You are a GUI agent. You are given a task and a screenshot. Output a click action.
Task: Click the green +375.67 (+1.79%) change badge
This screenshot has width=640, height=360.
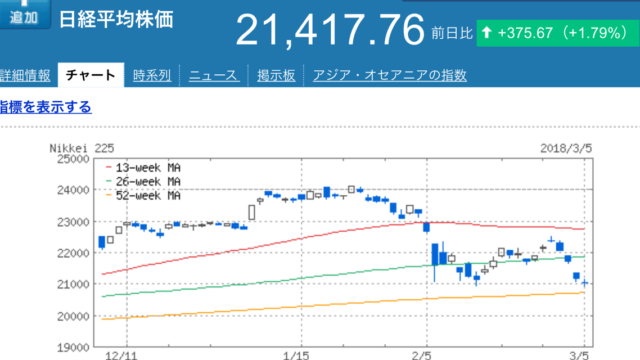point(558,33)
